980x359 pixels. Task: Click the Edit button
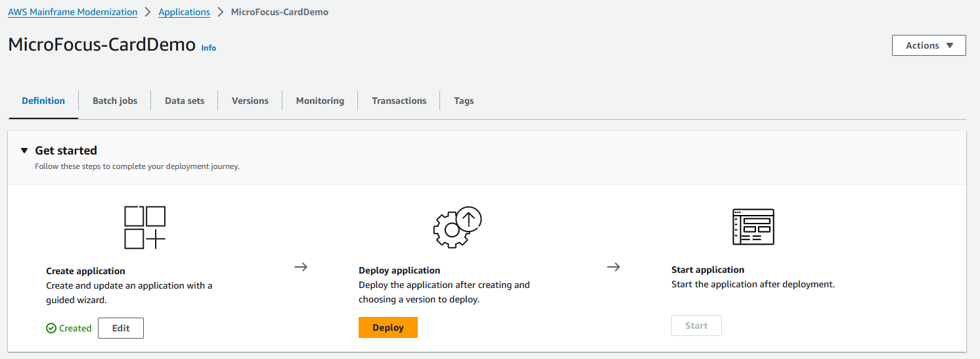[x=121, y=328]
